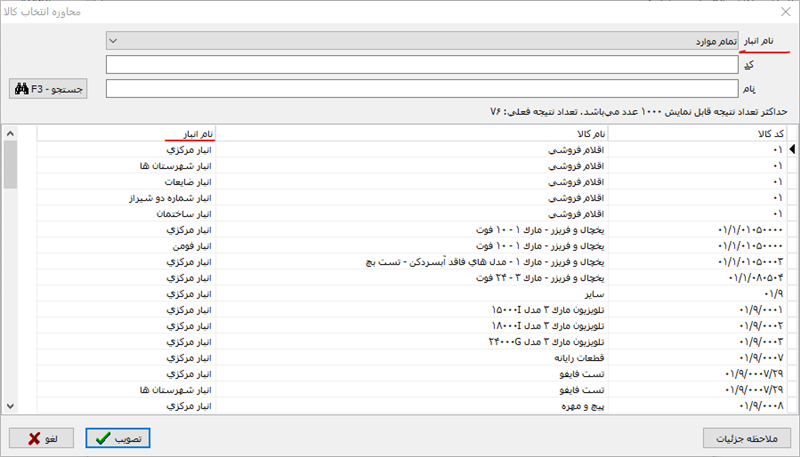Image resolution: width=800 pixels, height=457 pixels.
Task: Click the vertical scrollbar thumb
Action: pyautogui.click(x=10, y=165)
